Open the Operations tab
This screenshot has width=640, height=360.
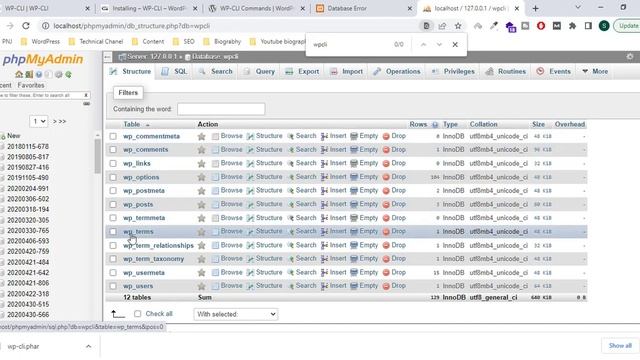click(x=397, y=71)
